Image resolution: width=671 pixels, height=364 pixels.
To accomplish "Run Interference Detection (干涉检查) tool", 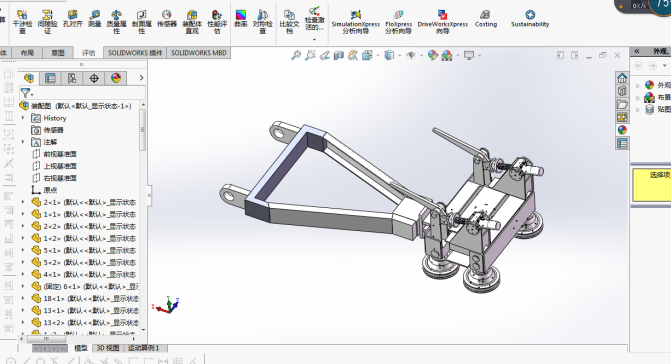I will tap(22, 21).
